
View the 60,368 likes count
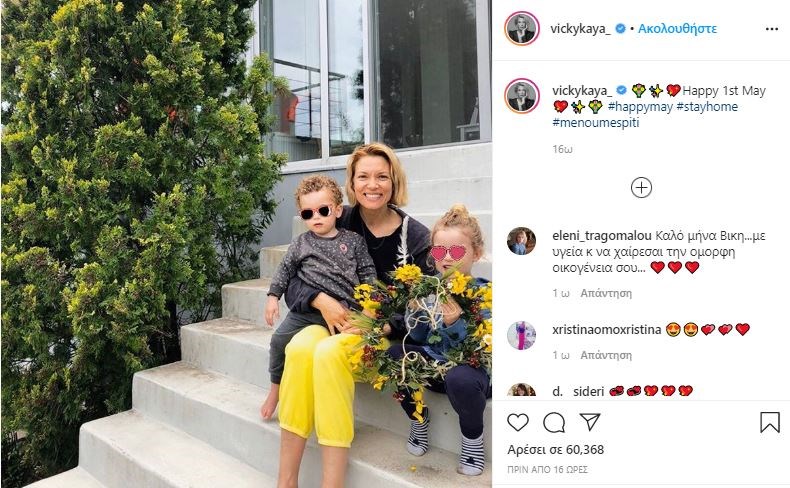[x=555, y=450]
